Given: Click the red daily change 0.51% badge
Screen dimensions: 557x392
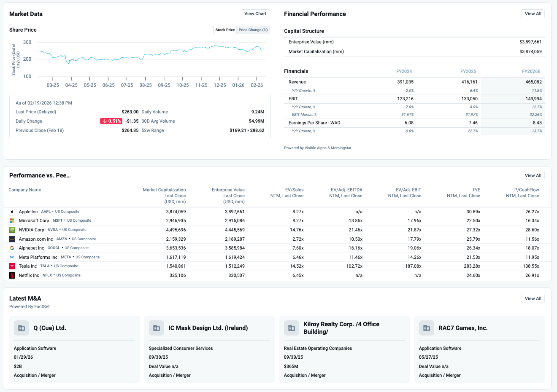Looking at the screenshot, I should pos(111,121).
